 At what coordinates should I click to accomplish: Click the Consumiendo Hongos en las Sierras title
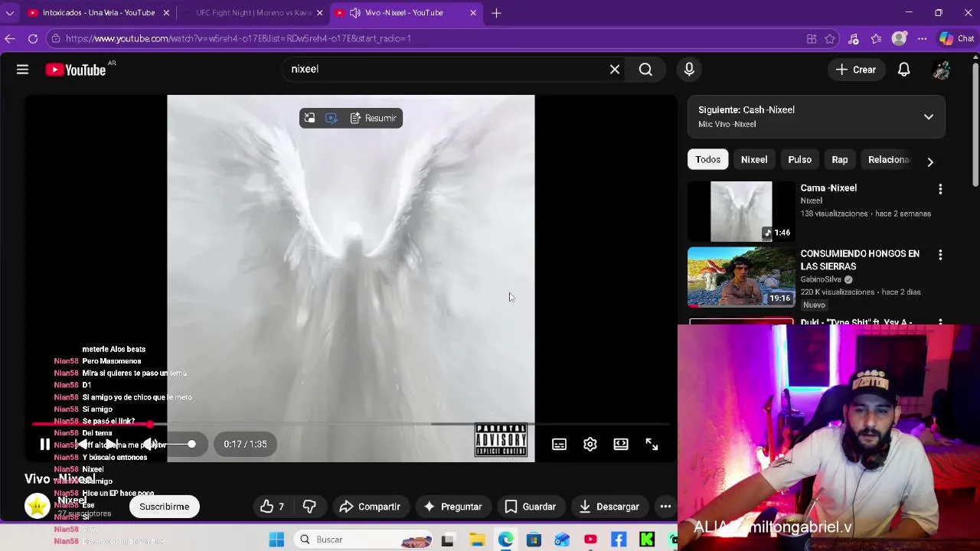pyautogui.click(x=860, y=260)
